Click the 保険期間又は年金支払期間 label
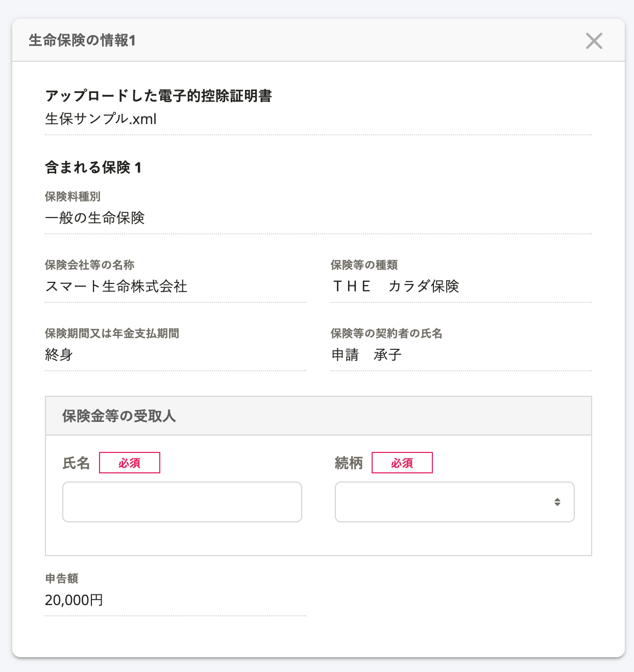634x672 pixels. (x=112, y=333)
